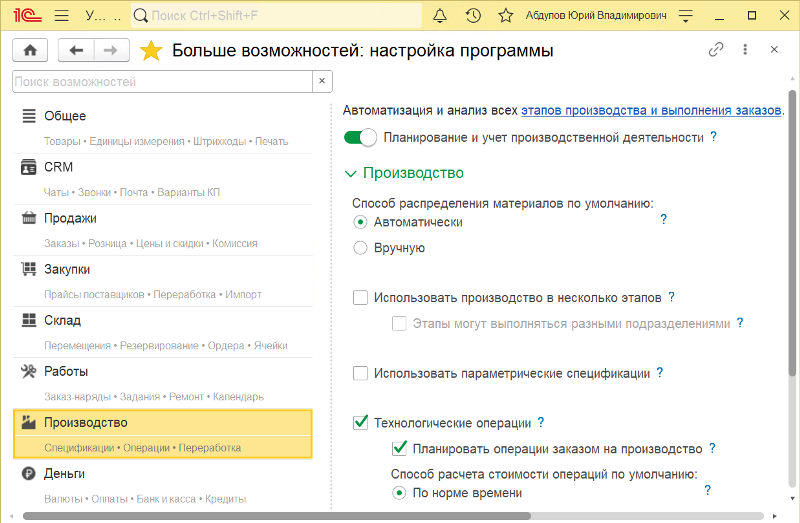This screenshot has height=523, width=800.
Task: Click the vertical scrollbar thumb
Action: (x=792, y=233)
